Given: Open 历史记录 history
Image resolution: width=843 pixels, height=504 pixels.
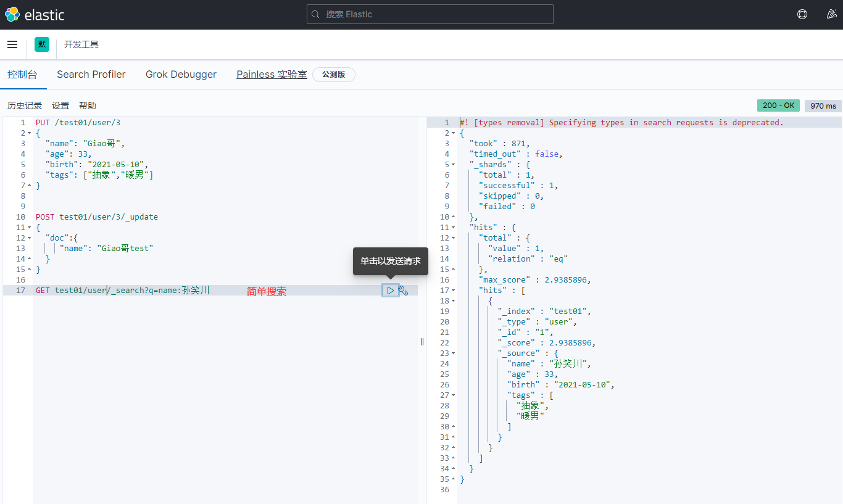Looking at the screenshot, I should coord(25,105).
